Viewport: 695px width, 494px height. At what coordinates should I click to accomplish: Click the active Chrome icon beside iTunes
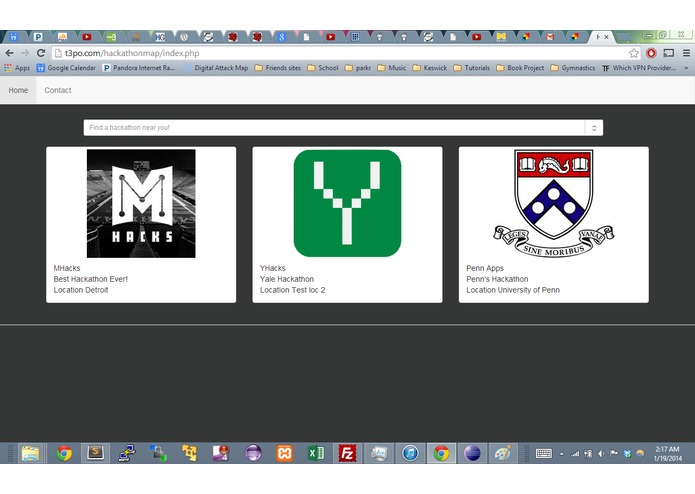point(441,453)
